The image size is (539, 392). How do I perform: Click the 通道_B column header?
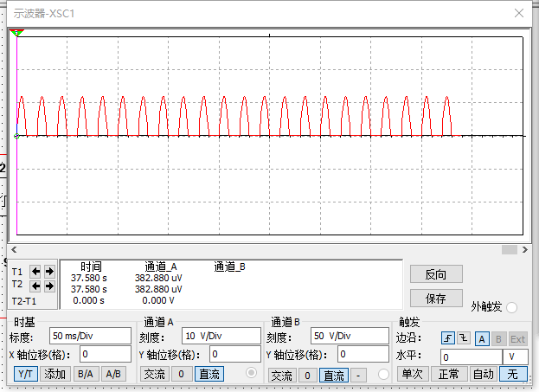pyautogui.click(x=229, y=267)
